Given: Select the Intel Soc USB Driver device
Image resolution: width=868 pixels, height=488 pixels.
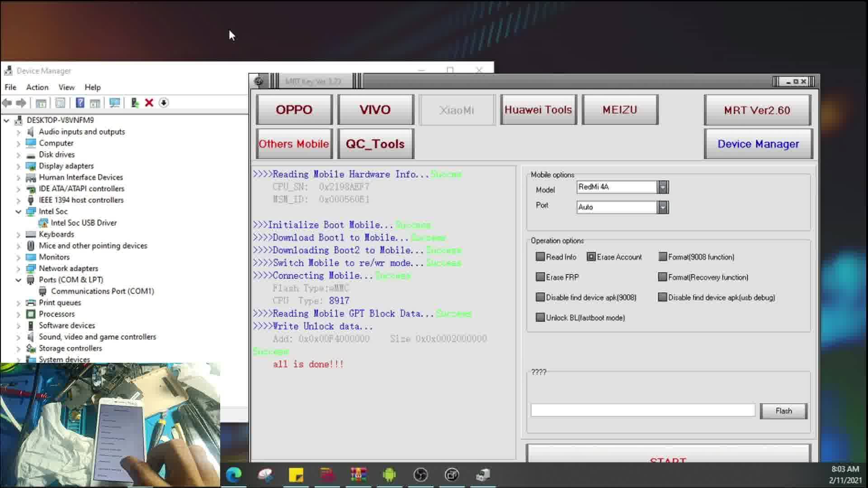Looking at the screenshot, I should [x=84, y=223].
